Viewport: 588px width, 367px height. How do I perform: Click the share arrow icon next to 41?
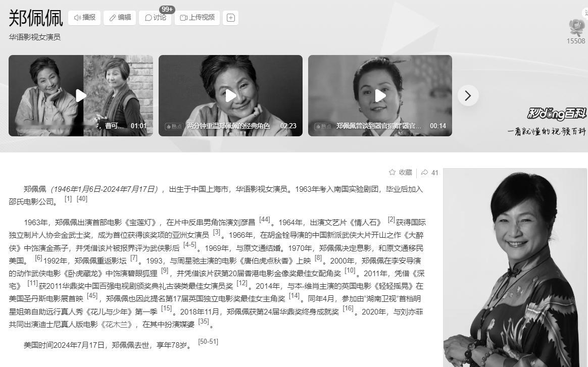424,173
